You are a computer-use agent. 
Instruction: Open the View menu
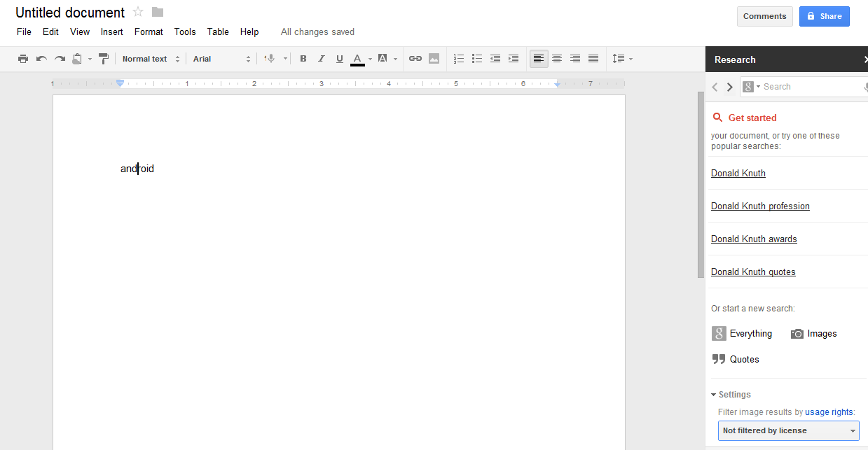[80, 31]
